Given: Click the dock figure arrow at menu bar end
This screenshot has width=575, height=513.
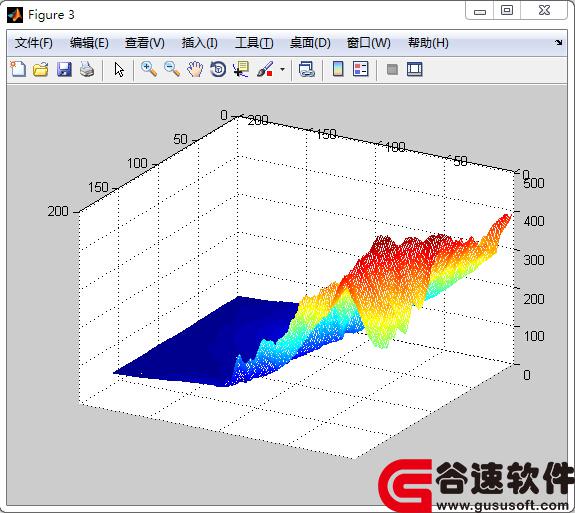Looking at the screenshot, I should (x=559, y=42).
